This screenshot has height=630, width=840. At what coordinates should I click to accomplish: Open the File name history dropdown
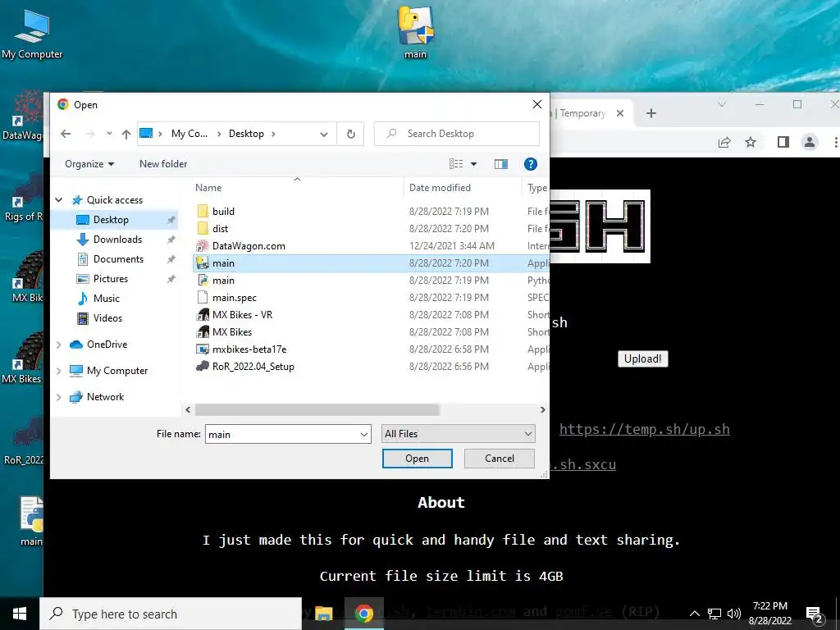pyautogui.click(x=364, y=434)
